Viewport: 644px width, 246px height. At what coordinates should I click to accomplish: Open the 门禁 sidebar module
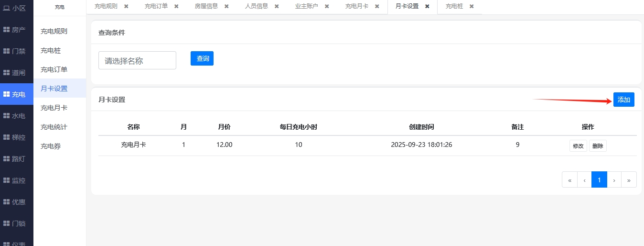point(16,51)
